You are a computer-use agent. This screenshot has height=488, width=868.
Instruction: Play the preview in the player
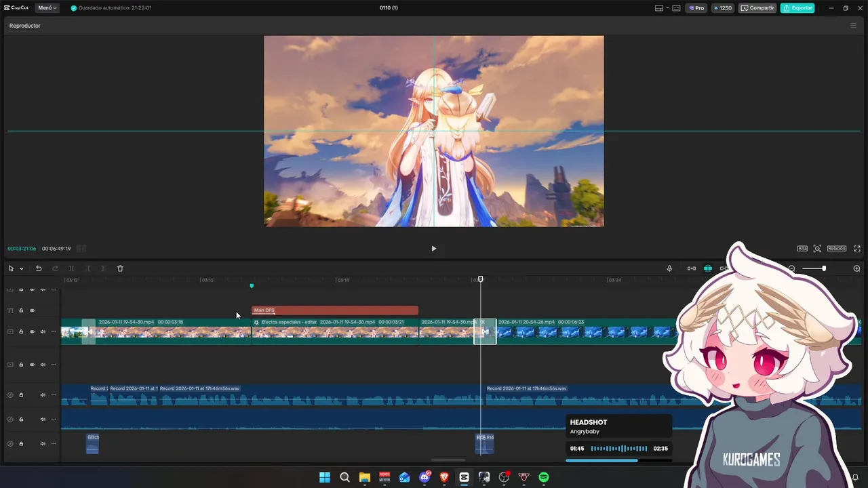(434, 249)
